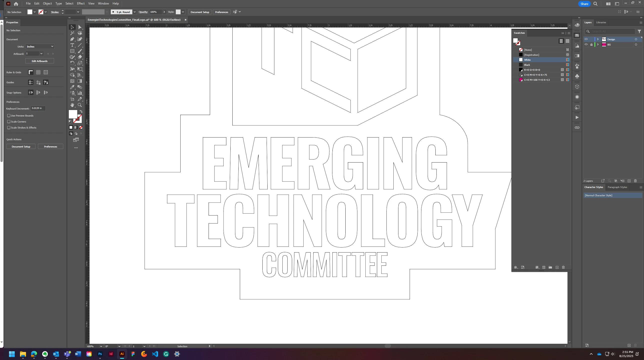
Task: Select the Type tool
Action: click(x=72, y=45)
